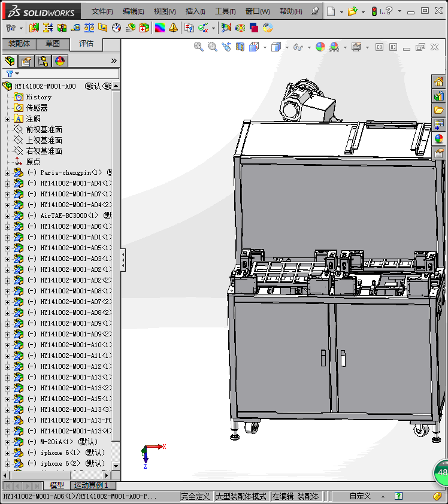Open the 工具(T) menu

click(x=225, y=11)
